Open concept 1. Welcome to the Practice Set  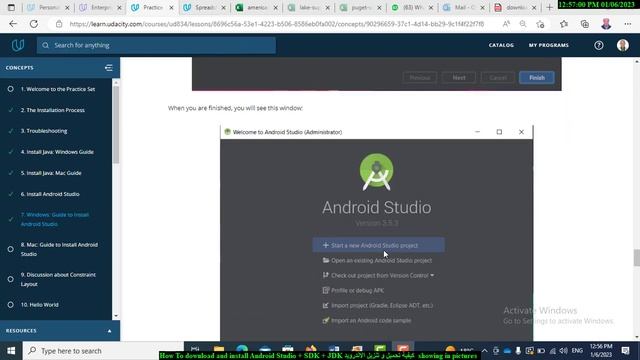(58, 89)
